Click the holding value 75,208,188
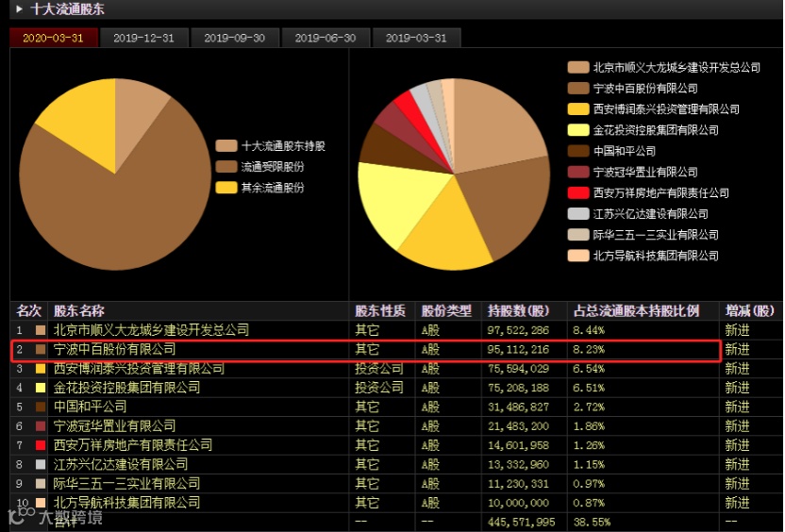The height and width of the screenshot is (532, 785). [x=518, y=388]
